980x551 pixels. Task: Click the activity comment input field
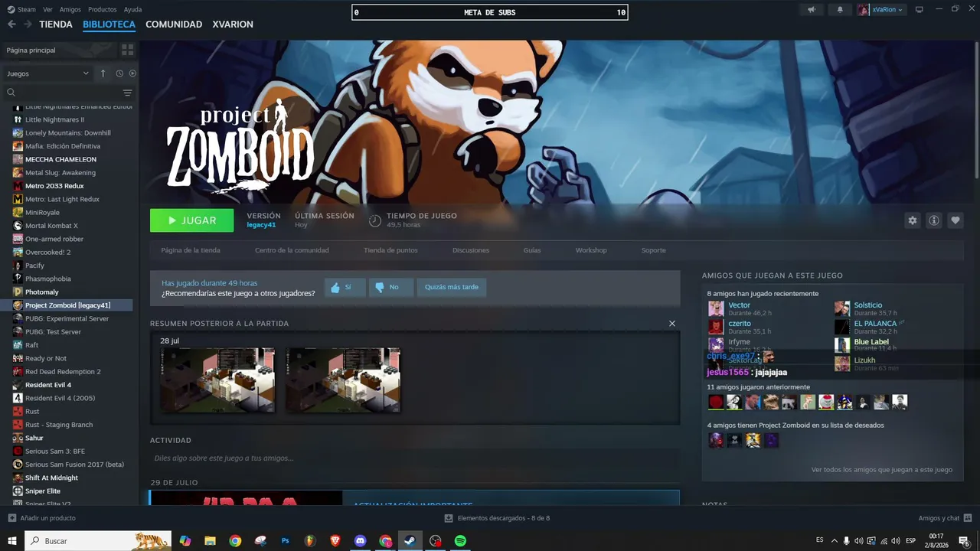pyautogui.click(x=415, y=458)
